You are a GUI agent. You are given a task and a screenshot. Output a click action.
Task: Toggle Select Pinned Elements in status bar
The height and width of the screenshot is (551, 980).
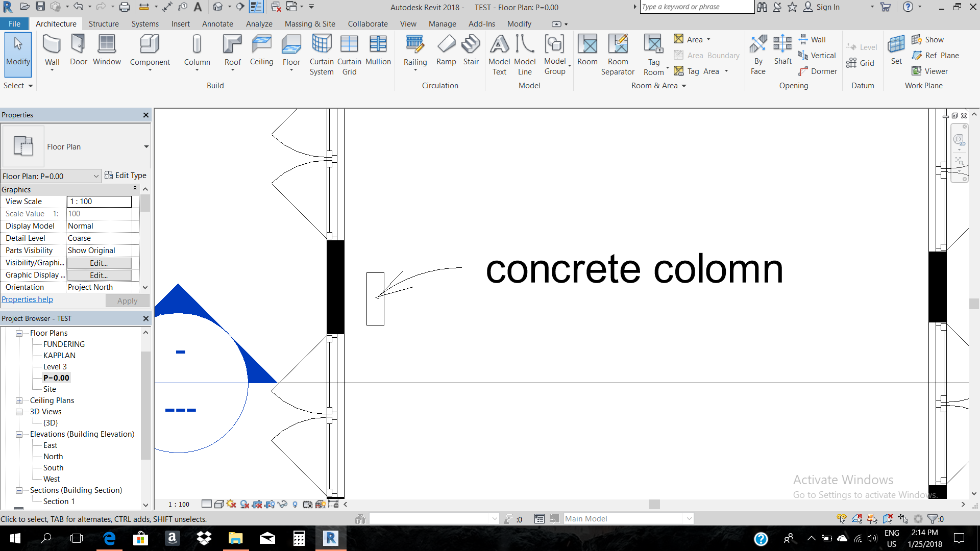(872, 519)
